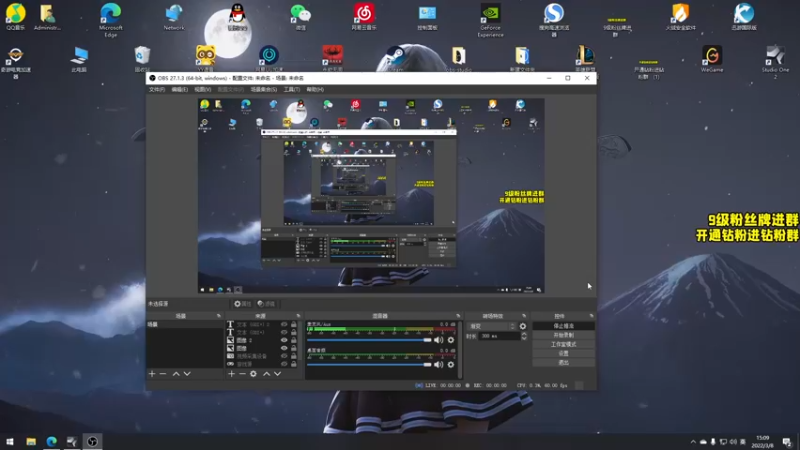This screenshot has width=800, height=450.
Task: Open File Explorer from the taskbar
Action: [31, 441]
